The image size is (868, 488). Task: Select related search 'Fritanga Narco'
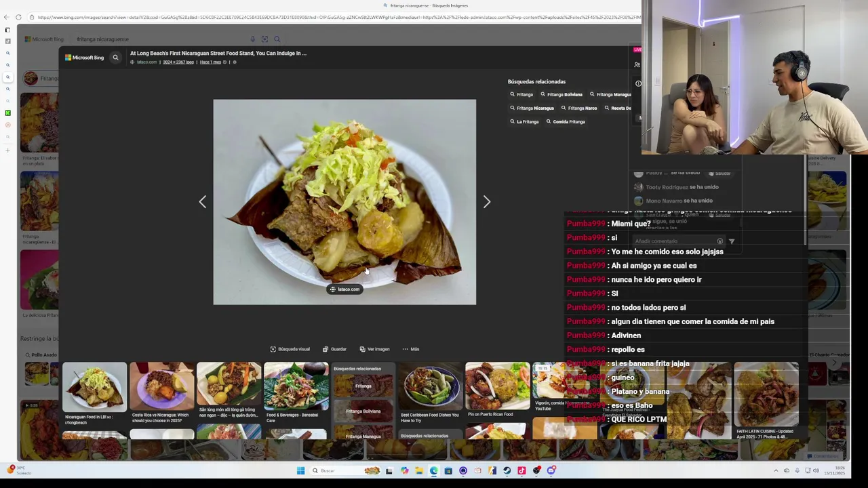(579, 108)
